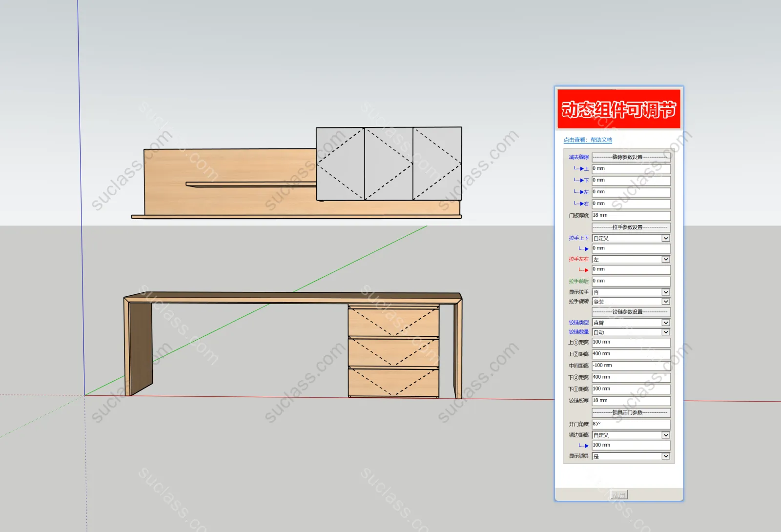Click the 缝隙参数设置 section header button
The width and height of the screenshot is (781, 532).
(631, 157)
